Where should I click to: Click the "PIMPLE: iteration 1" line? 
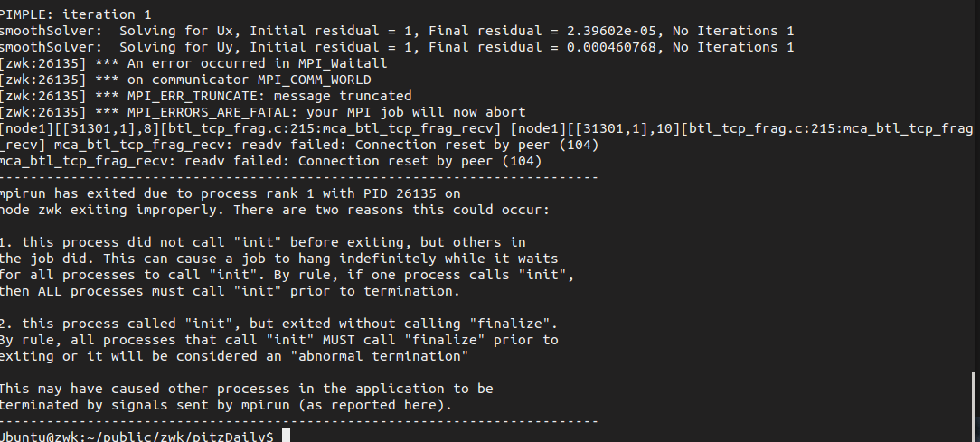(x=76, y=14)
